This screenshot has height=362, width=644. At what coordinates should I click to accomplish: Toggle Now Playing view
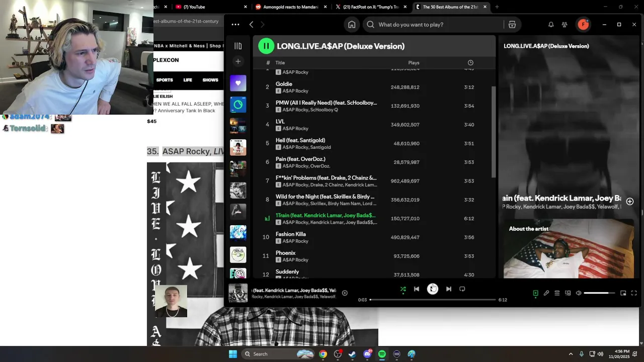(535, 293)
